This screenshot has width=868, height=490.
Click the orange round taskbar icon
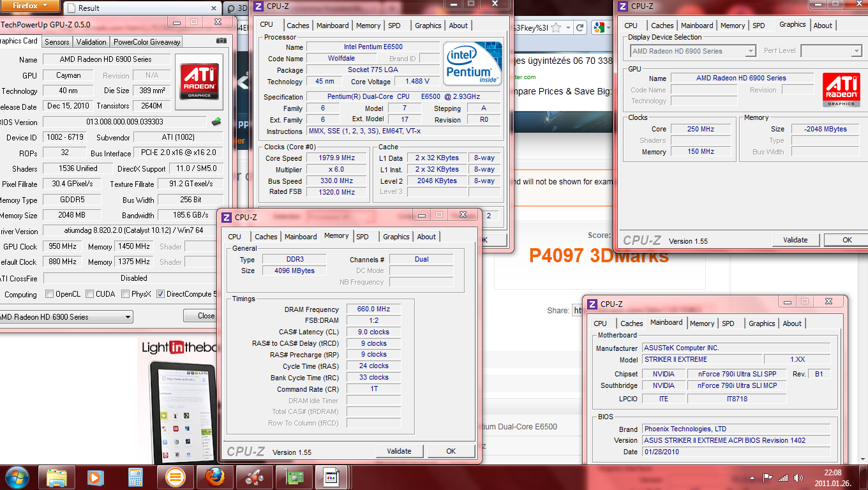pyautogui.click(x=175, y=477)
